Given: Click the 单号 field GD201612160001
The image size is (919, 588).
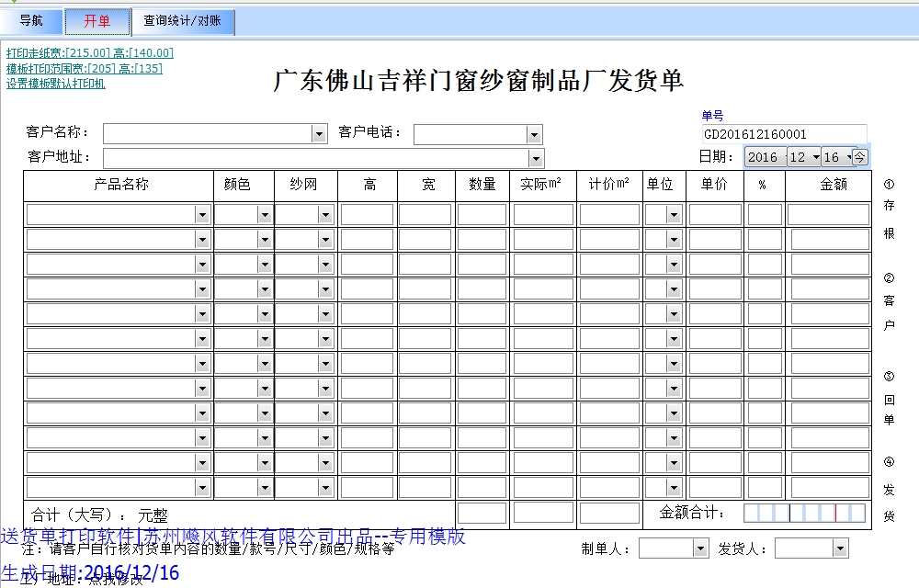Looking at the screenshot, I should [784, 134].
